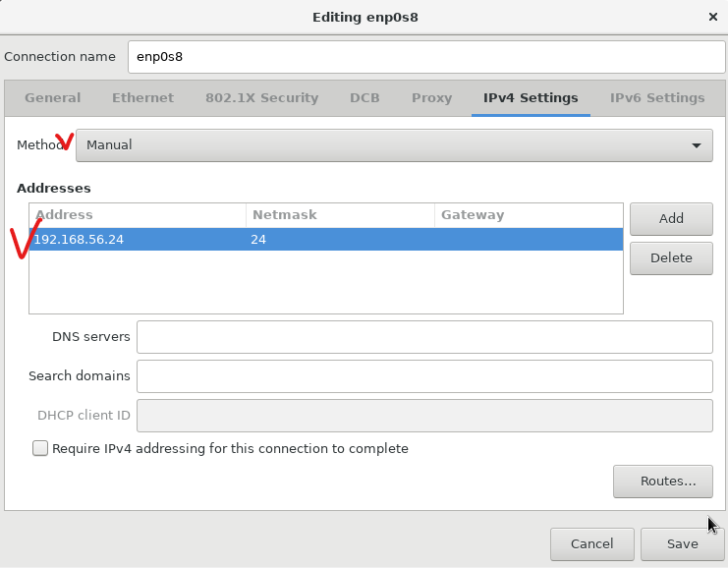Delete the selected address

tap(671, 258)
